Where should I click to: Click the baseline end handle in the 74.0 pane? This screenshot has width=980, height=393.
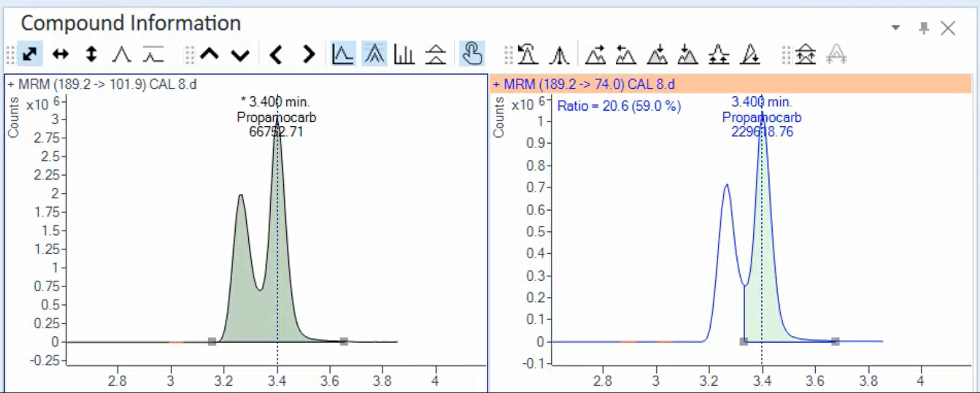(x=835, y=341)
